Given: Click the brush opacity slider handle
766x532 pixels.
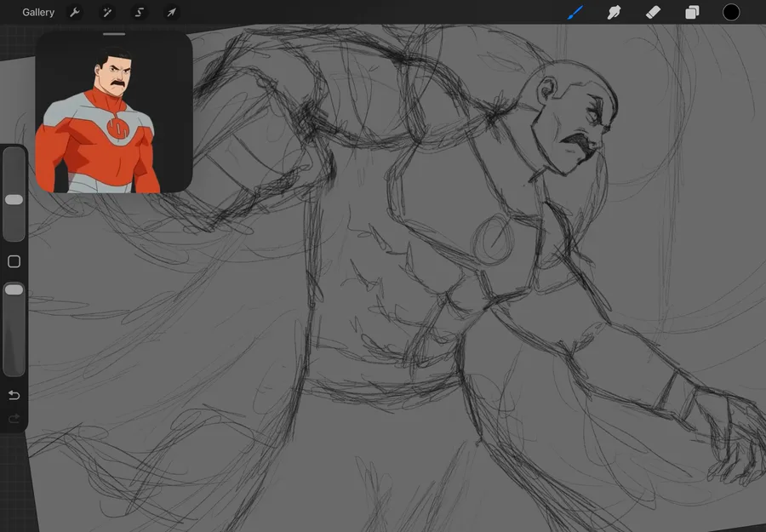Looking at the screenshot, I should pyautogui.click(x=14, y=290).
